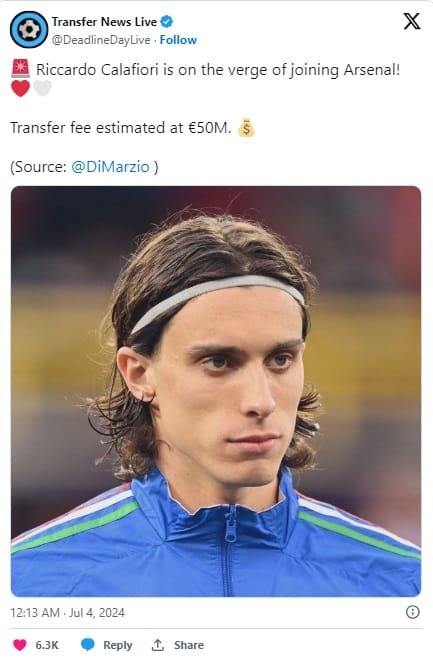Click the money bag emoji
Screen dimensions: 433x660
tap(246, 128)
